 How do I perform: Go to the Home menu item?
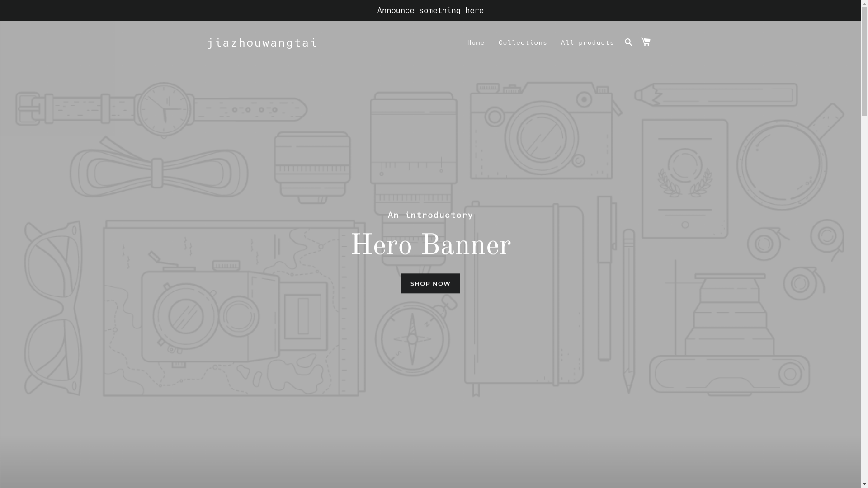point(476,42)
